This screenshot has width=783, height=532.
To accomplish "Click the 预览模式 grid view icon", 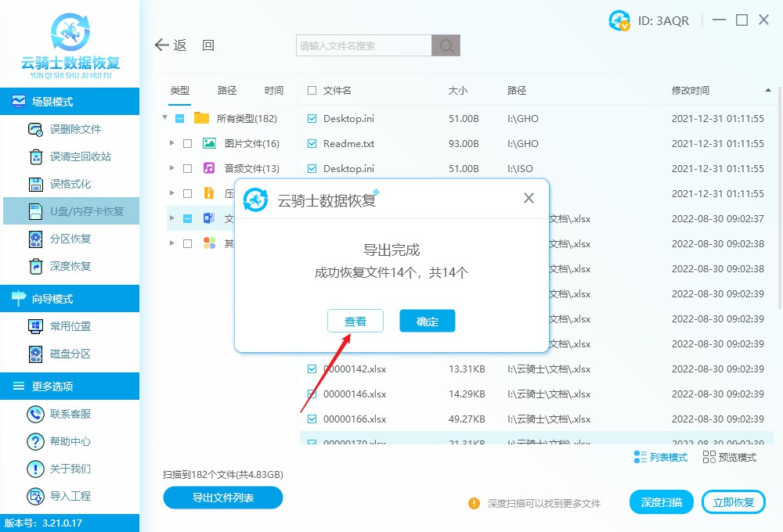I will tap(709, 457).
